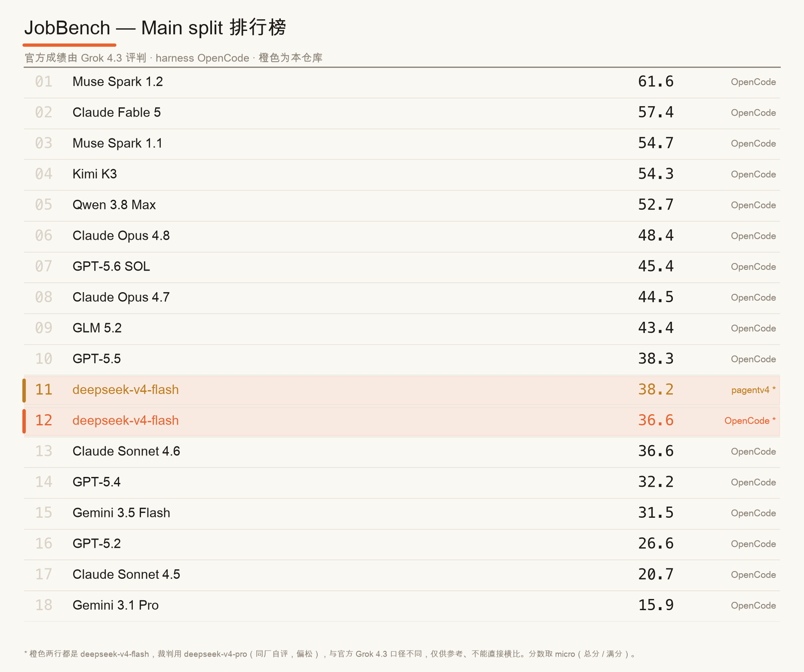Viewport: 804px width, 672px height.
Task: Select deepseek-v4-flash name in rank 12 row
Action: click(x=126, y=420)
